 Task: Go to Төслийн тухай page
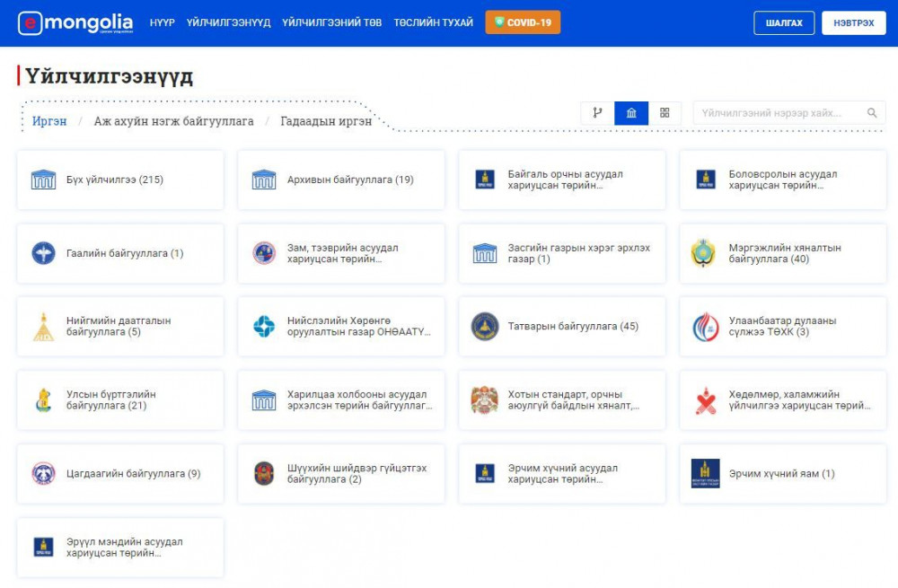(x=433, y=22)
